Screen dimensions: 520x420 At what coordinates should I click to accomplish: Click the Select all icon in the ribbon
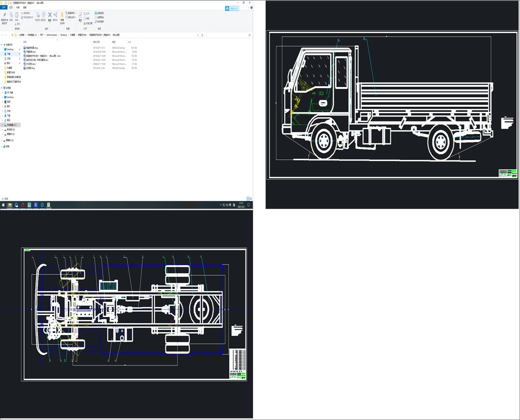(x=96, y=13)
